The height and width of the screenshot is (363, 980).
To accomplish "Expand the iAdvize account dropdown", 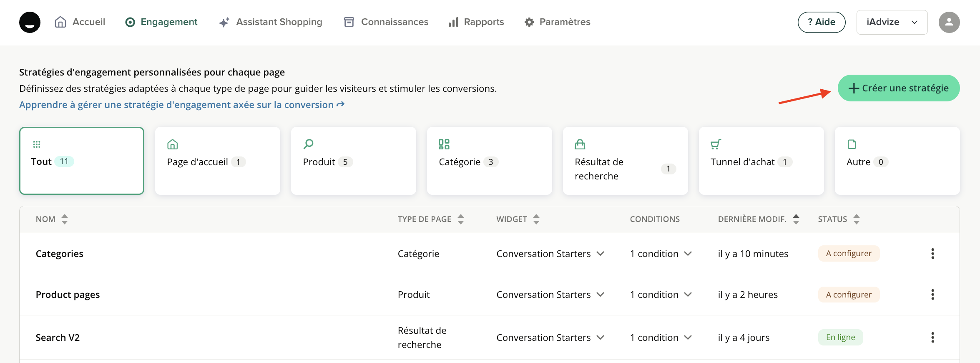I will pyautogui.click(x=892, y=22).
